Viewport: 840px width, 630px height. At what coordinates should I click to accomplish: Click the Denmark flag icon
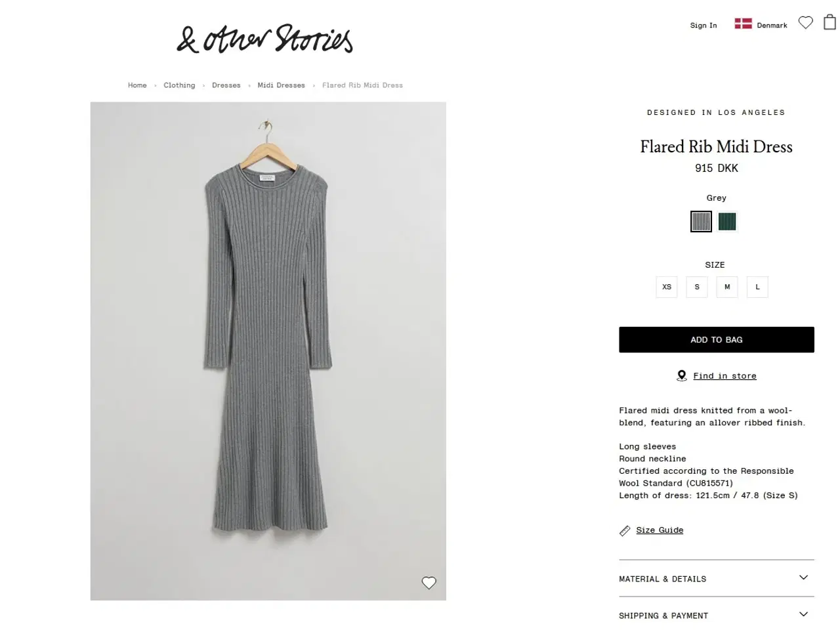(743, 24)
